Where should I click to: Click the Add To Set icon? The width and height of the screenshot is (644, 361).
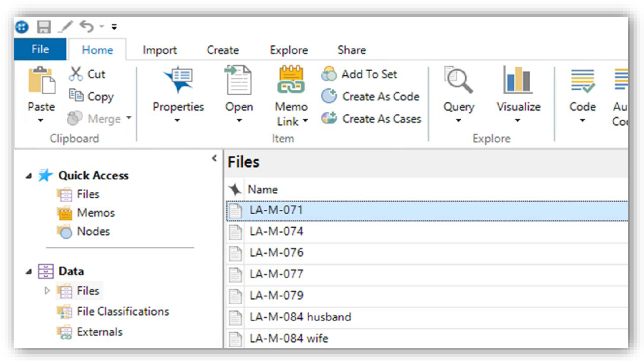tap(329, 74)
